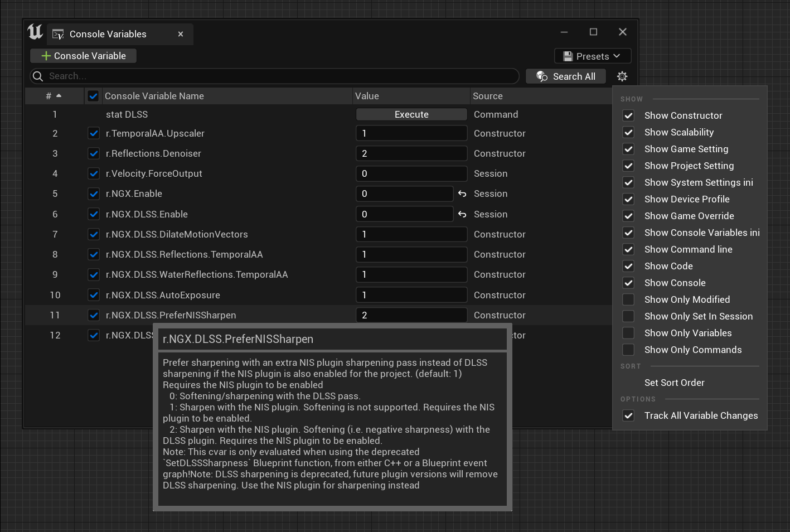Click the Unreal Engine logo icon
The image size is (790, 532).
tap(35, 32)
